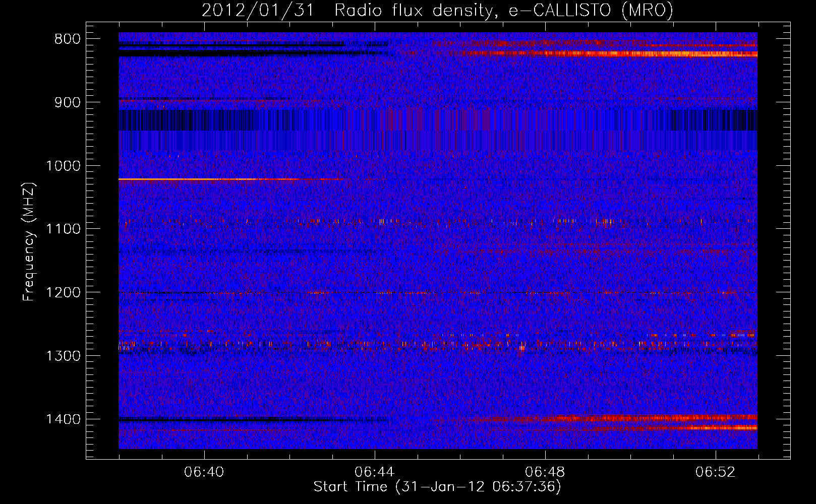Click the 900 frequency tick label

[x=68, y=102]
